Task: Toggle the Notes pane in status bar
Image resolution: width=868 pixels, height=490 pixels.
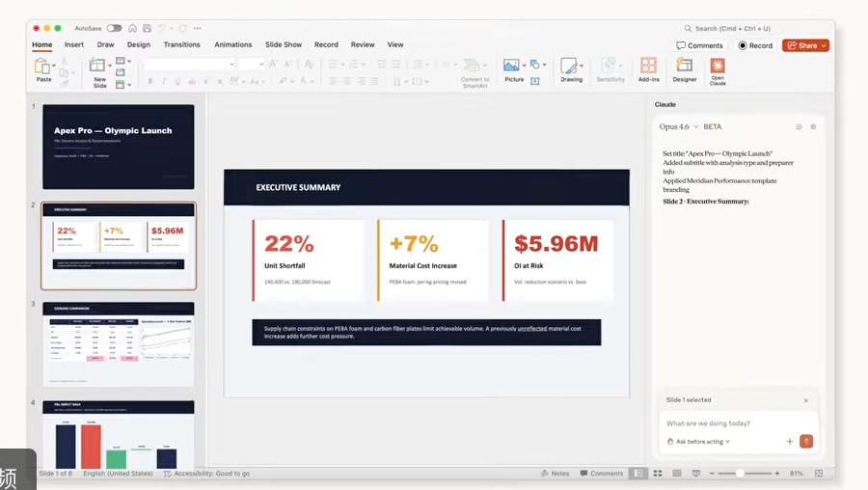Action: coord(556,474)
